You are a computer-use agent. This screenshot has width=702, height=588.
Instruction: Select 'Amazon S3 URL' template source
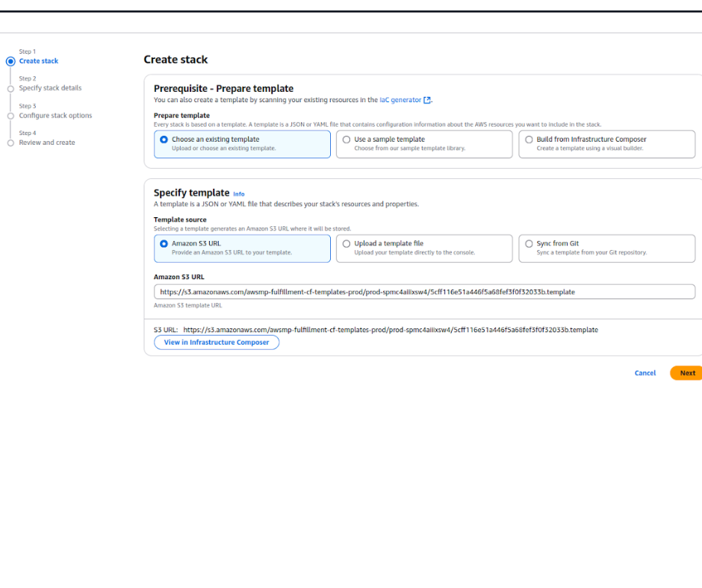pyautogui.click(x=164, y=244)
